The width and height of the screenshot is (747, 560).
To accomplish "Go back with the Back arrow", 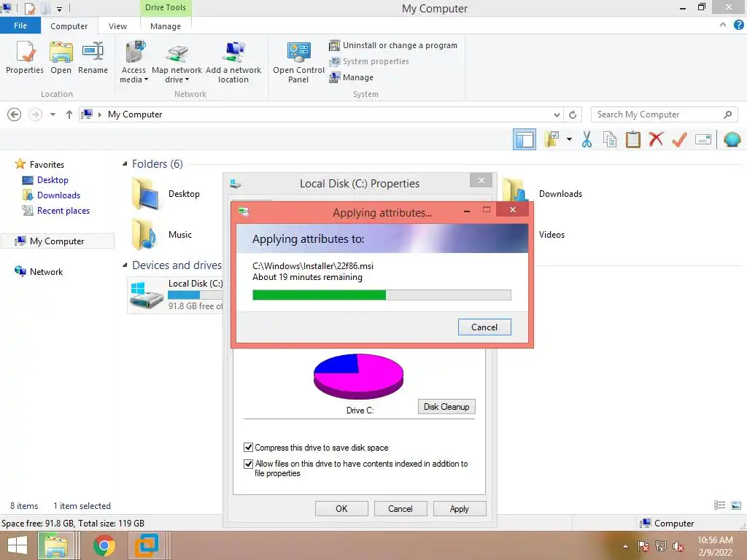I will [15, 114].
